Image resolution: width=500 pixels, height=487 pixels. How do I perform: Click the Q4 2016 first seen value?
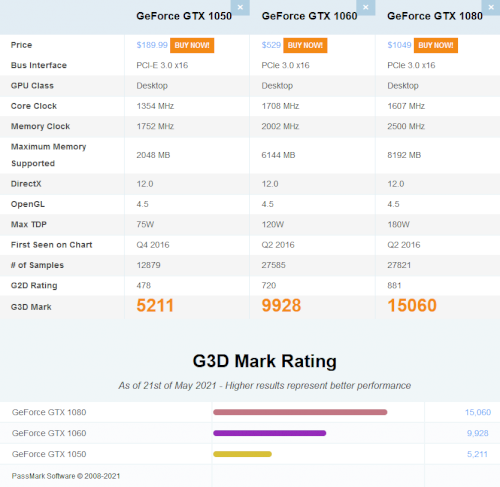coord(153,245)
